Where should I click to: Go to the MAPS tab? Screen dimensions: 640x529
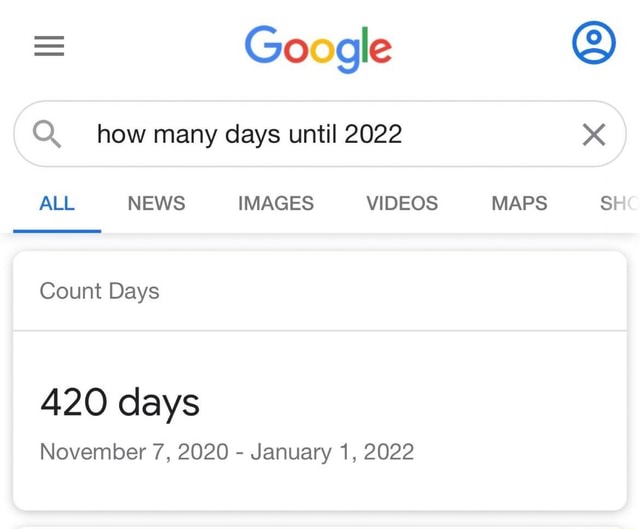click(519, 203)
